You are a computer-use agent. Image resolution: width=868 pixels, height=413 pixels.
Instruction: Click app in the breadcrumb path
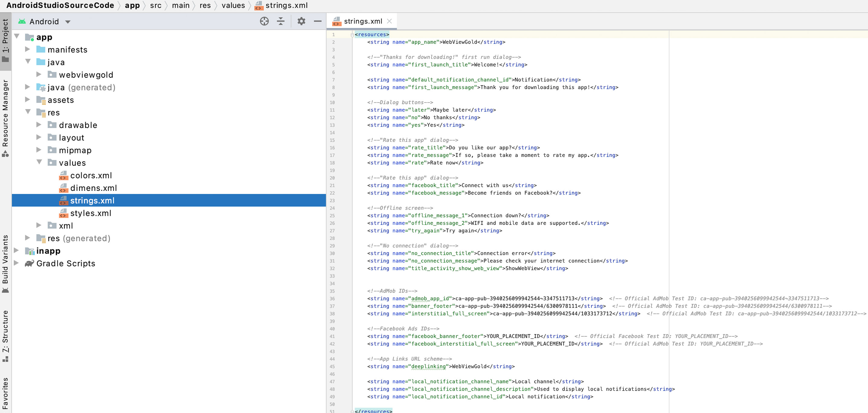pos(132,5)
